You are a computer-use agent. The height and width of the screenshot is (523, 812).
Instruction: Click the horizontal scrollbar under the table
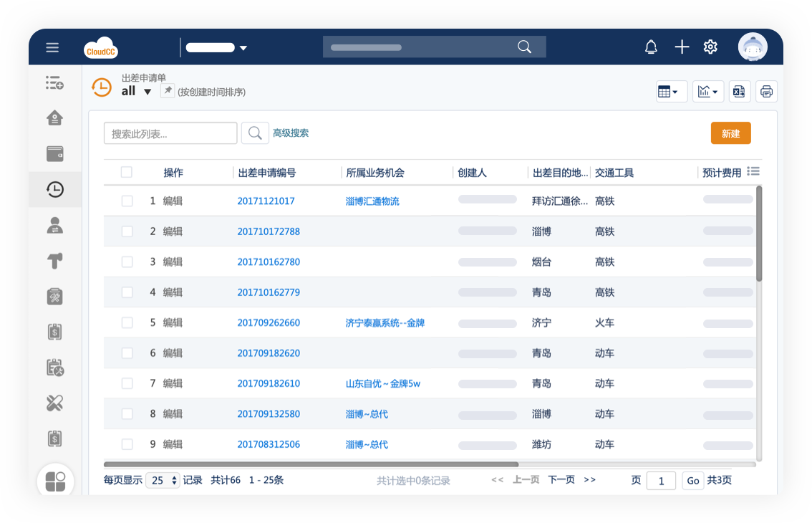point(311,464)
